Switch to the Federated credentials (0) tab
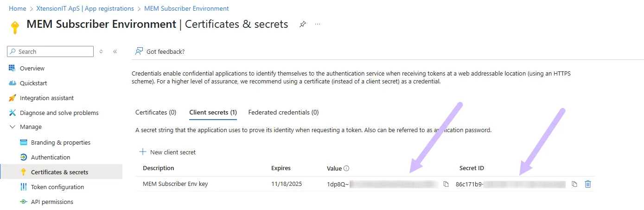The width and height of the screenshot is (644, 210). (283, 112)
